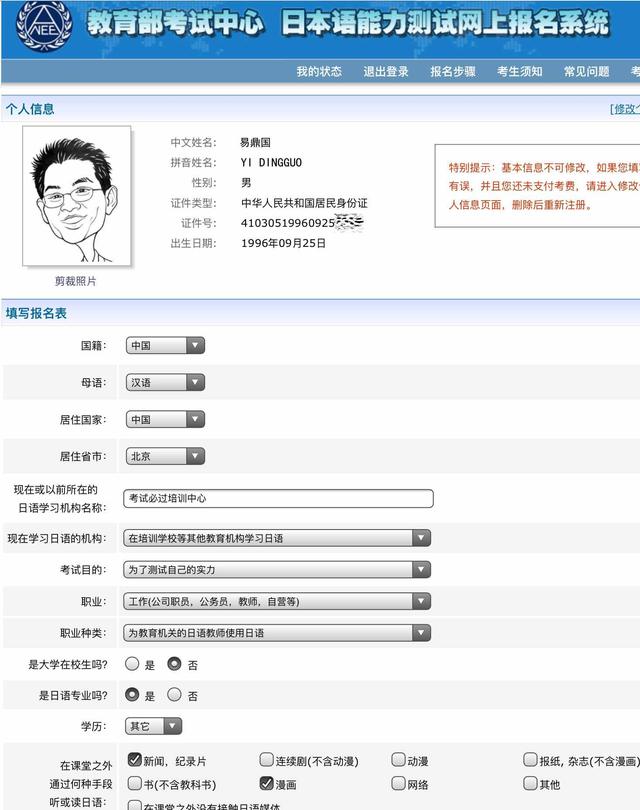Uncheck the 新闻、纪录片 checkbox

(135, 760)
